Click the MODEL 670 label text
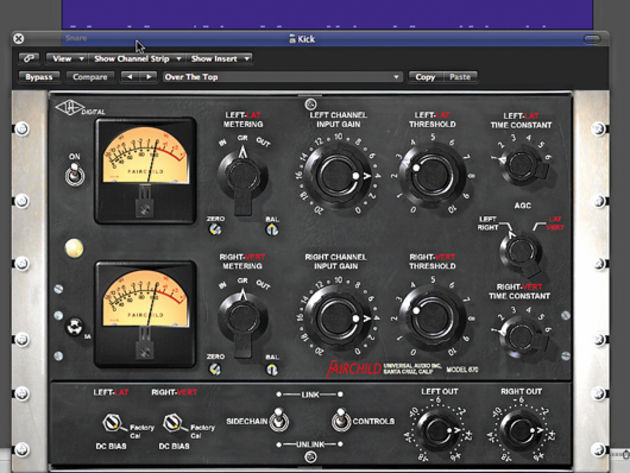Viewport: 630px width, 473px height. 462,369
